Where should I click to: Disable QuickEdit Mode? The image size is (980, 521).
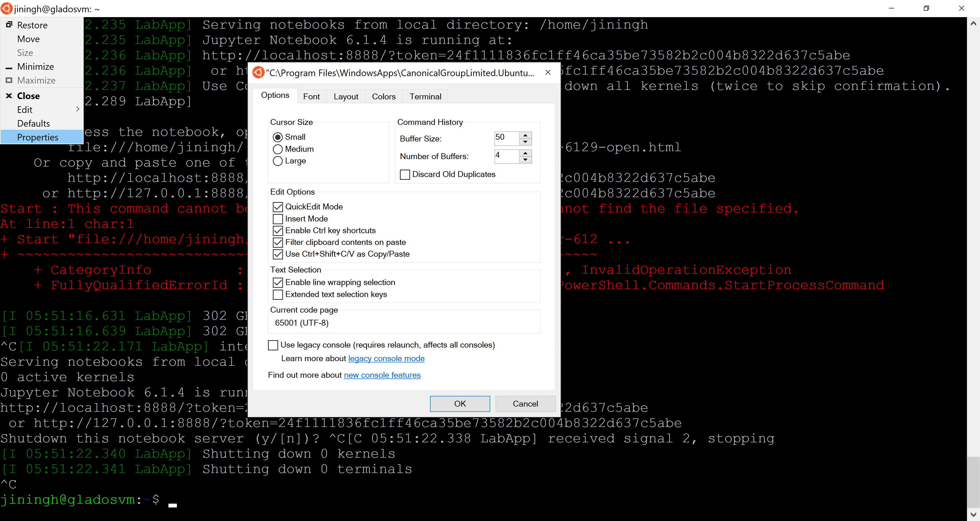point(278,207)
